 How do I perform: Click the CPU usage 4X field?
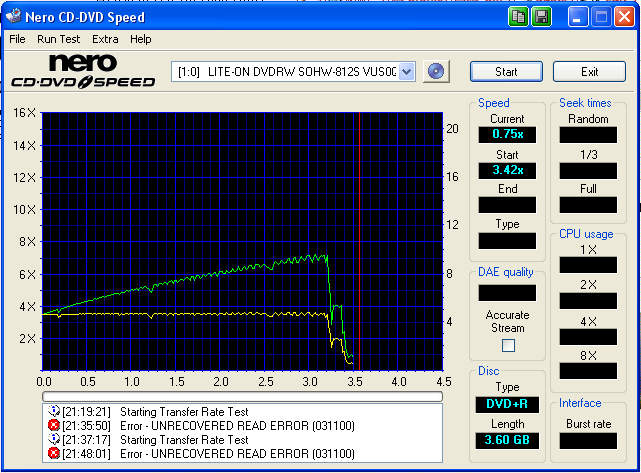(x=588, y=337)
